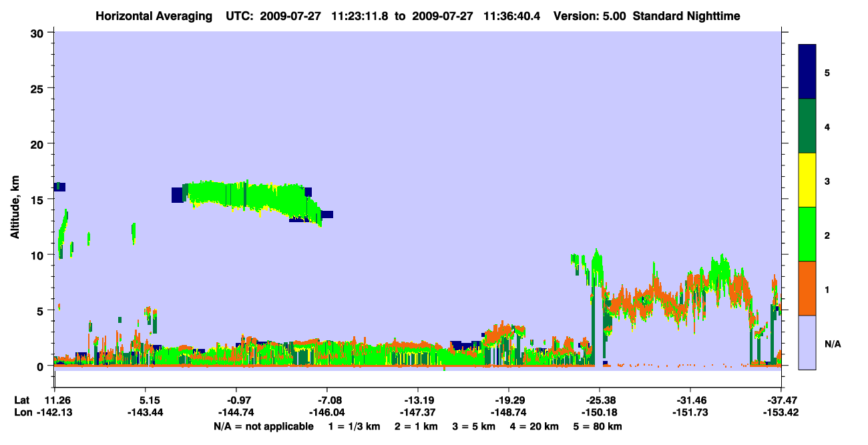Click the longitude value -153.42

[781, 413]
